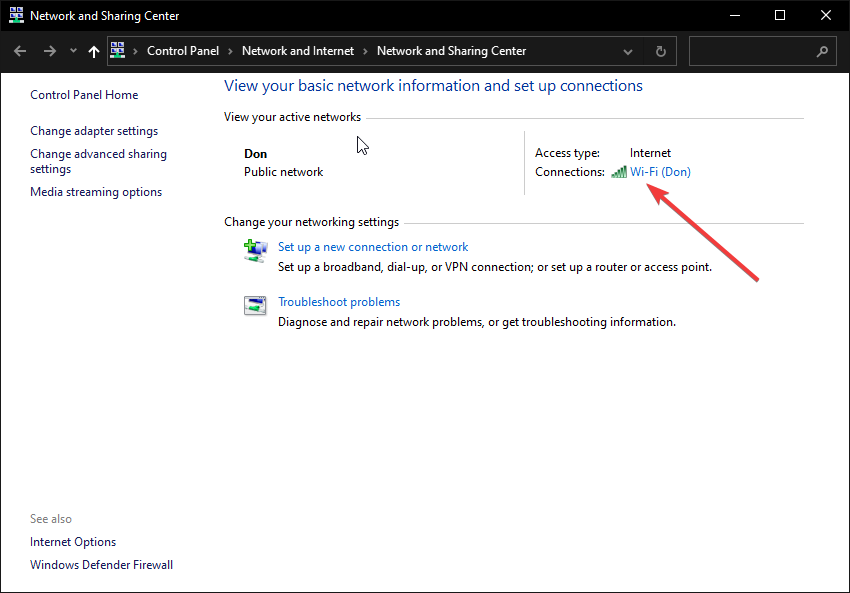Open Troubleshoot problems link

pos(339,302)
